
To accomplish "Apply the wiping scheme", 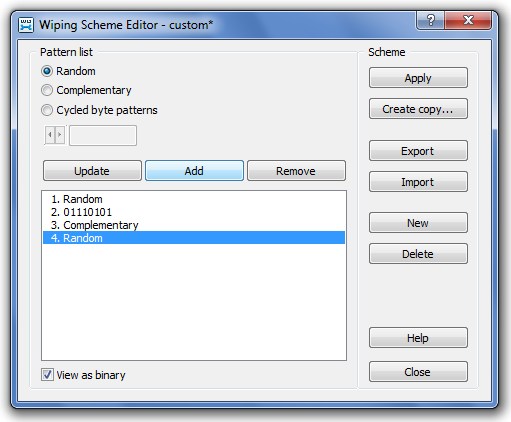I will [418, 78].
